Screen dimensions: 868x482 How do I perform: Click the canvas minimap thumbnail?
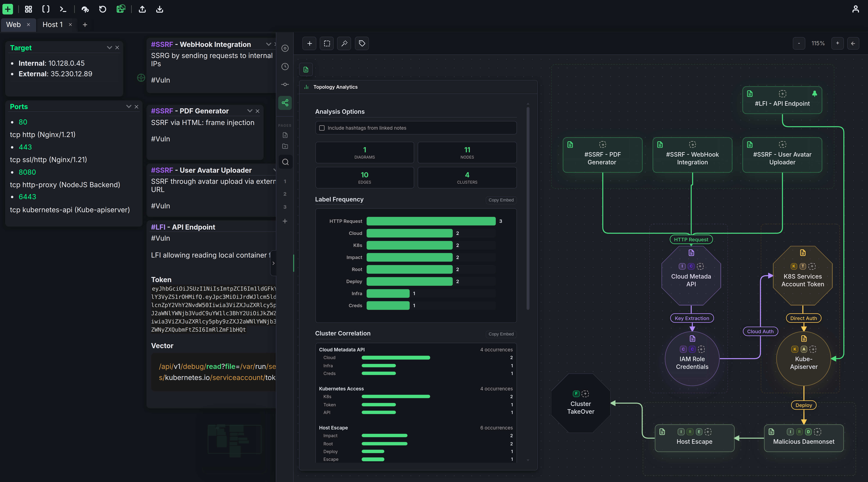[235, 439]
